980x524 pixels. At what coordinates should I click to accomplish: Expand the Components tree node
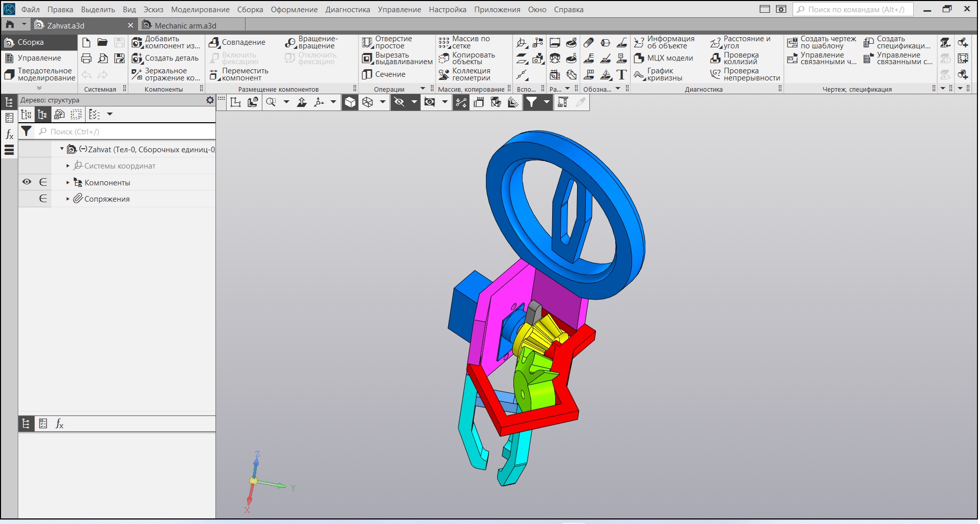[x=68, y=182]
